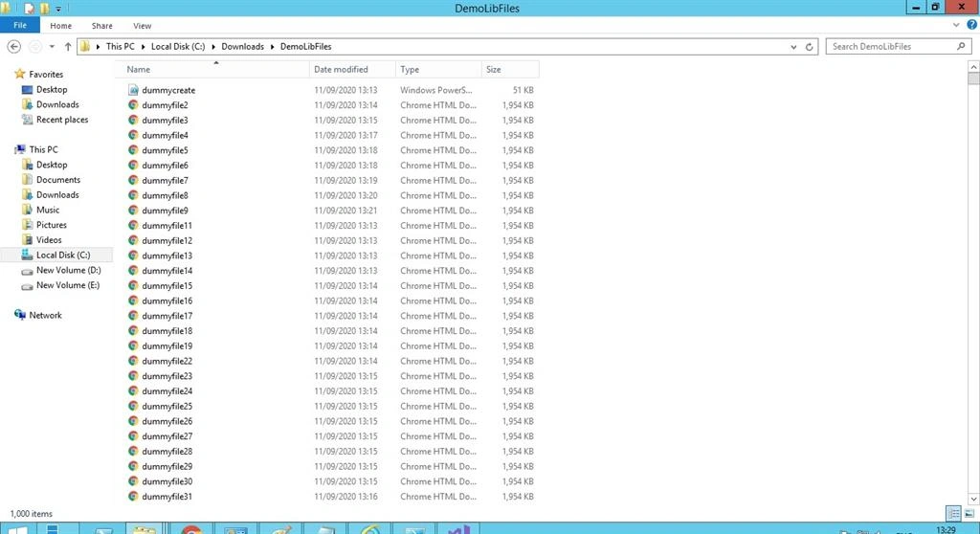Screen dimensions: 980x534
Task: Click the search magnifier icon
Action: pyautogui.click(x=961, y=46)
